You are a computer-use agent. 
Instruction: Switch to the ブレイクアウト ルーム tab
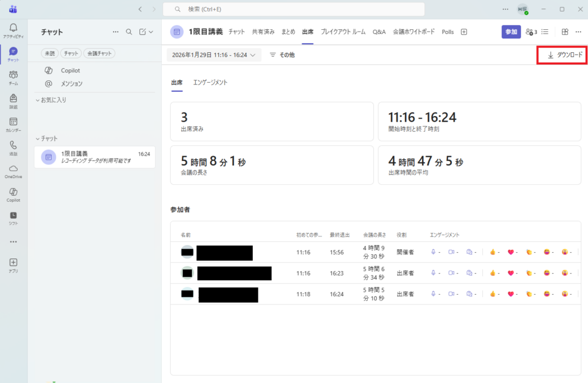343,32
